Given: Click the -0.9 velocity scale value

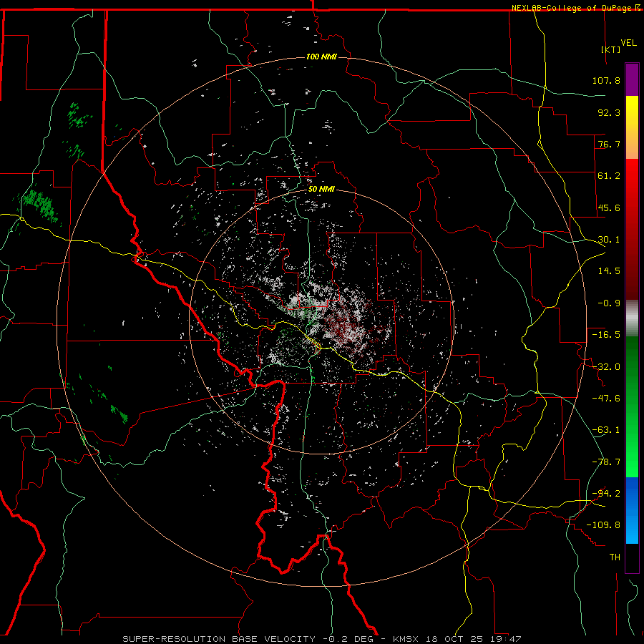Looking at the screenshot, I should 609,303.
